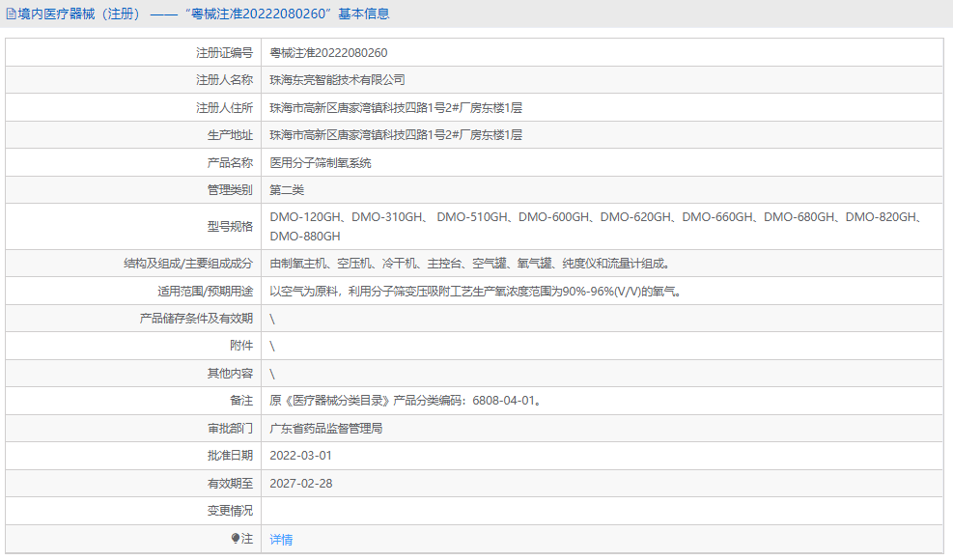Viewport: 953px width, 560px height.
Task: Click the document icon before the page title
Action: (x=11, y=14)
